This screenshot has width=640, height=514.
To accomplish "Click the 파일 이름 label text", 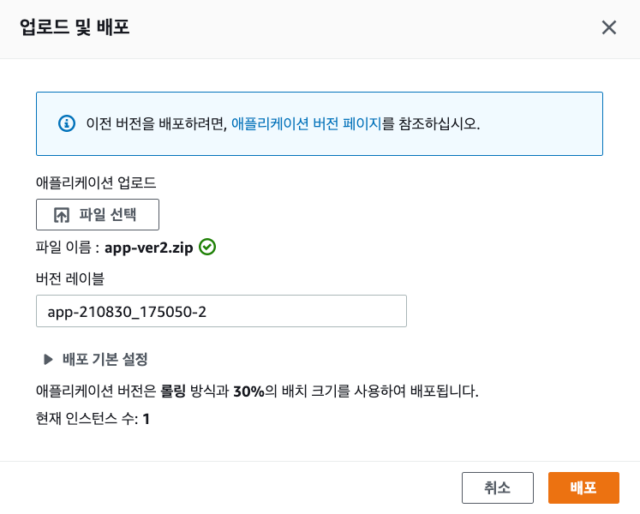I will (63, 247).
